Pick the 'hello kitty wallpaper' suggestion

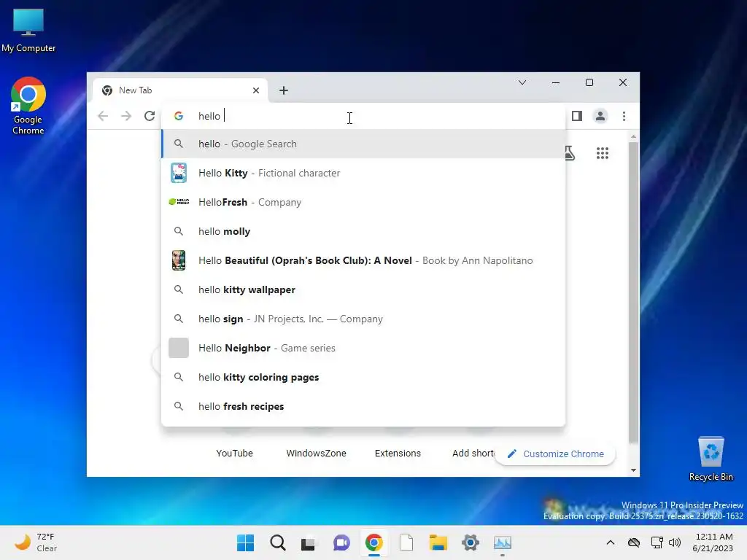363,289
